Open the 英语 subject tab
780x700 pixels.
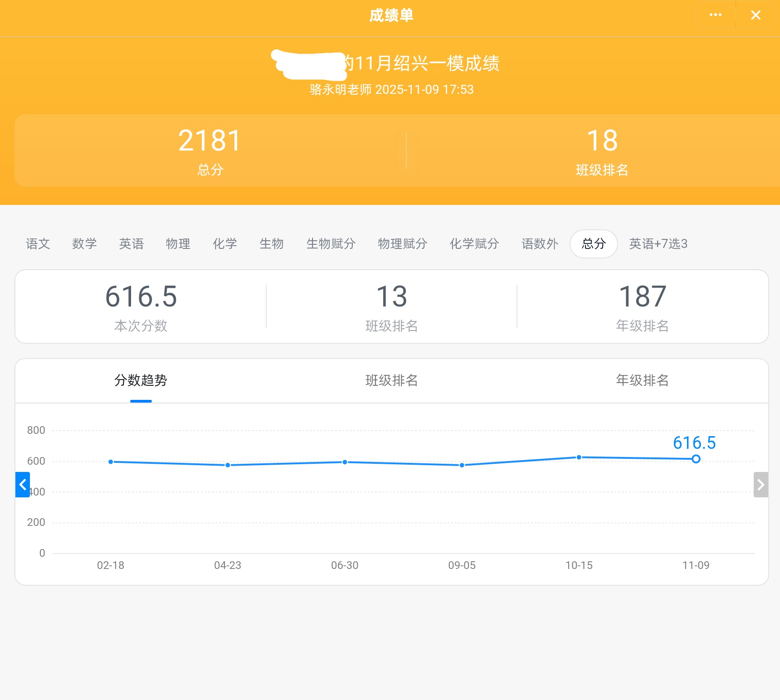tap(132, 244)
